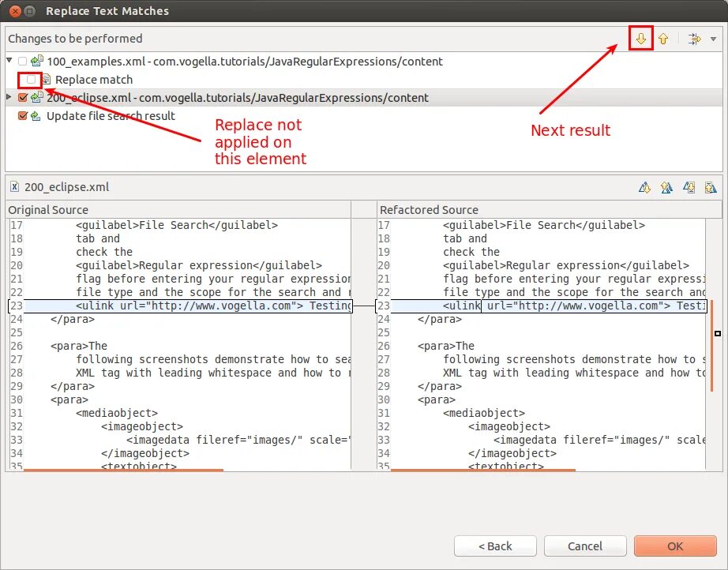This screenshot has height=570, width=728.
Task: Click the second compare navigation icon
Action: 666,187
